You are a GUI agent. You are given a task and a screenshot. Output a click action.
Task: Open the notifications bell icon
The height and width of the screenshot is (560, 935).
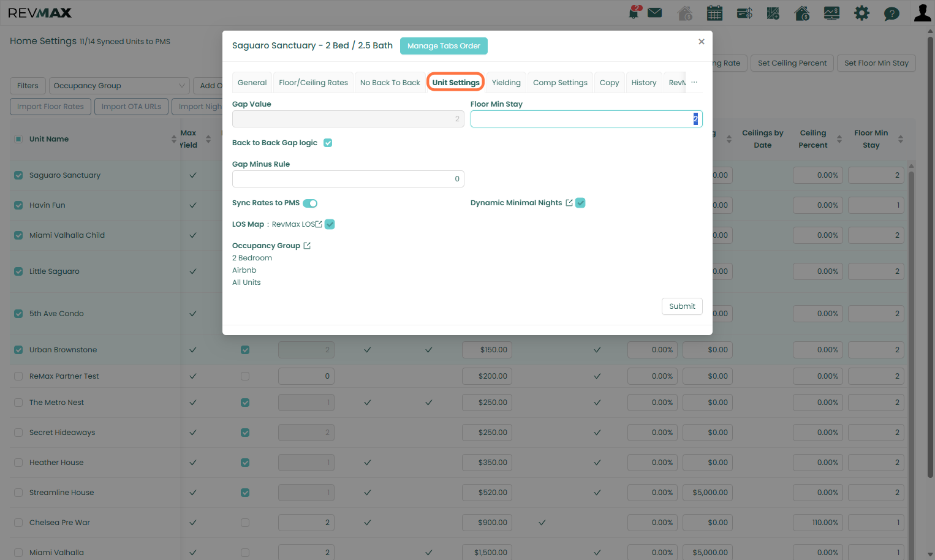click(634, 12)
